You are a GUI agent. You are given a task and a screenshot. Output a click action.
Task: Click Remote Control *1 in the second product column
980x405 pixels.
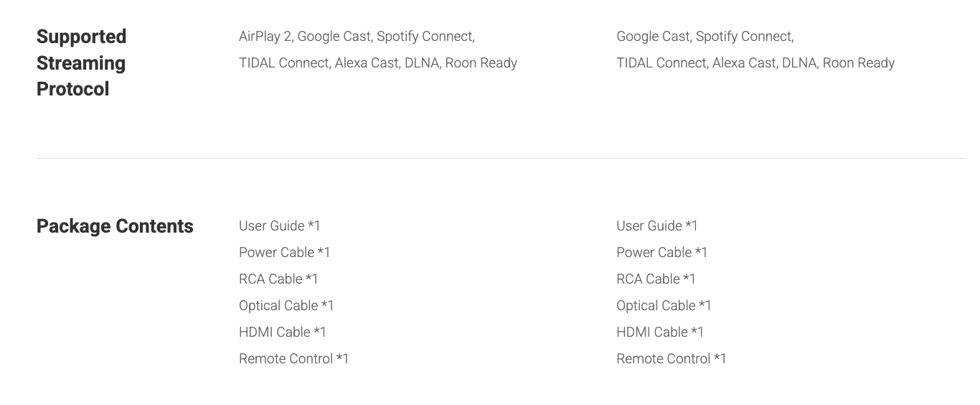(671, 359)
